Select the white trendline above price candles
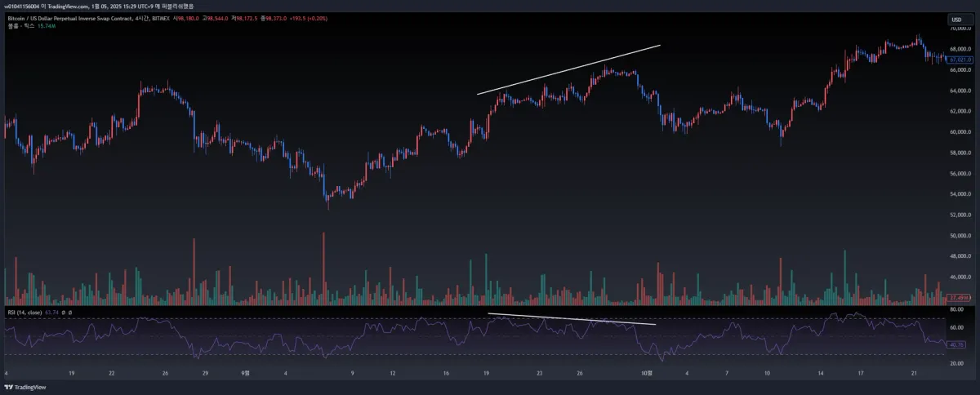 click(x=568, y=69)
